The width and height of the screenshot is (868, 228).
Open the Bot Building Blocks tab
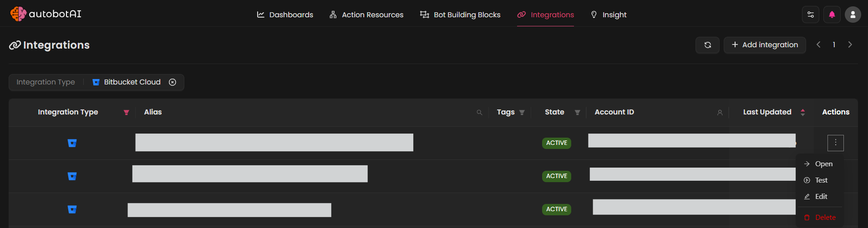pos(460,15)
